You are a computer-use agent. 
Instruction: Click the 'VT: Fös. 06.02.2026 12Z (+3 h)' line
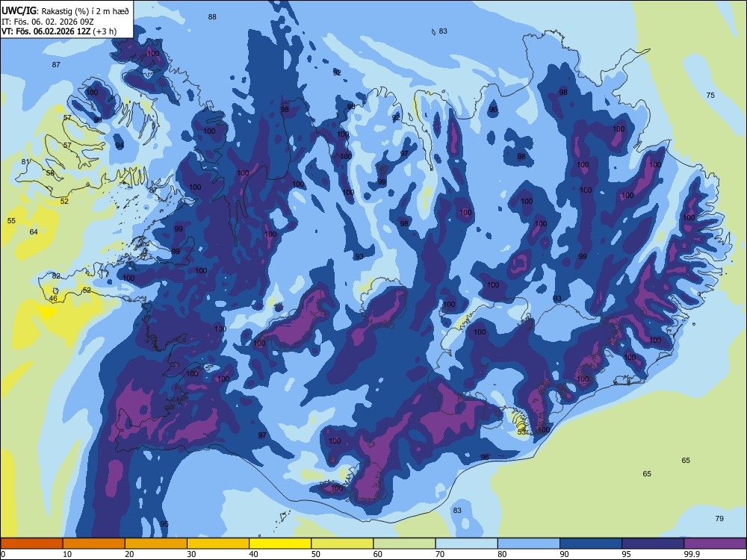coord(59,31)
